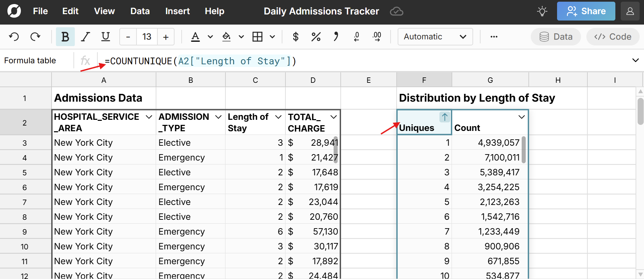Image resolution: width=644 pixels, height=279 pixels.
Task: Toggle bold formatting
Action: pyautogui.click(x=65, y=37)
